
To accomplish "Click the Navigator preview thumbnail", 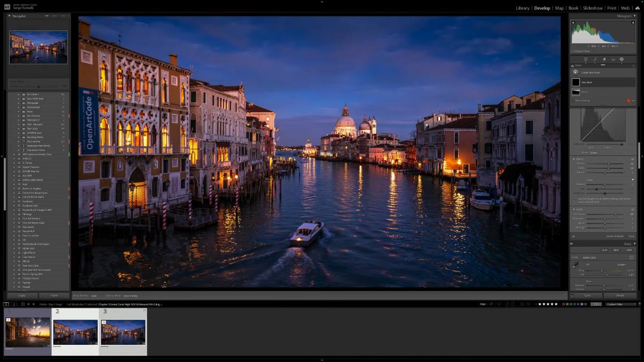I will tap(38, 47).
